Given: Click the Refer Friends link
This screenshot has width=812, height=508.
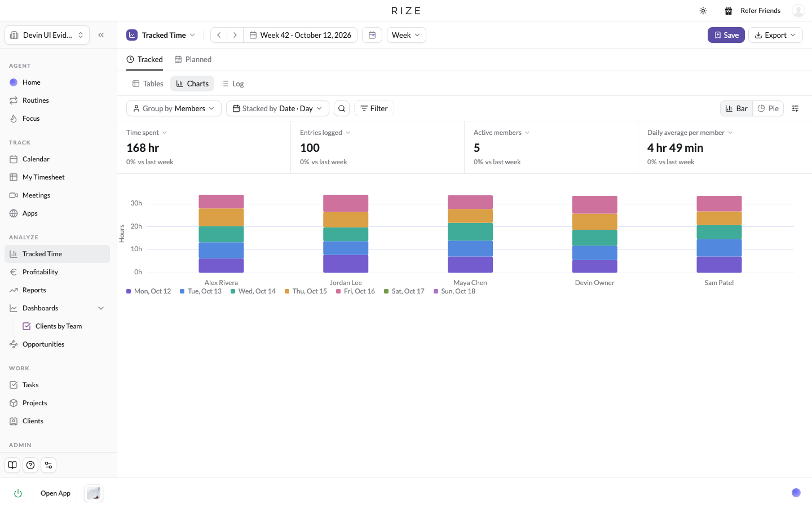Looking at the screenshot, I should 760,11.
